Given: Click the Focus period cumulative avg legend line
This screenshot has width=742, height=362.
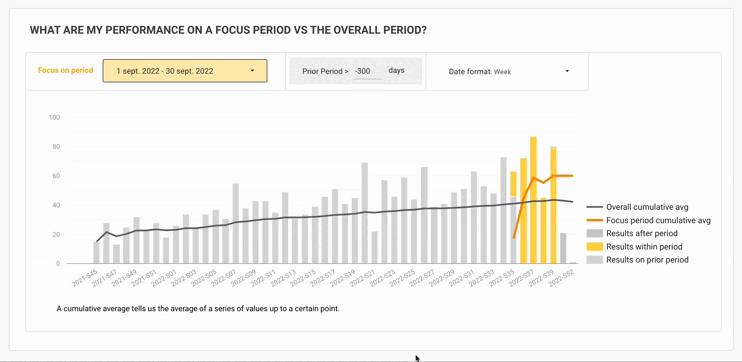Looking at the screenshot, I should tap(595, 221).
